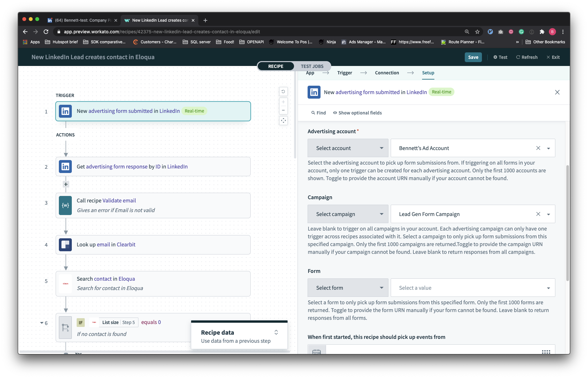Click the Clearbit icon on step 4

click(65, 245)
